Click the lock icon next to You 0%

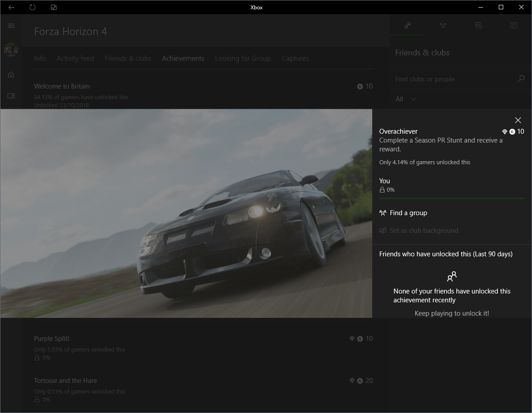click(382, 190)
